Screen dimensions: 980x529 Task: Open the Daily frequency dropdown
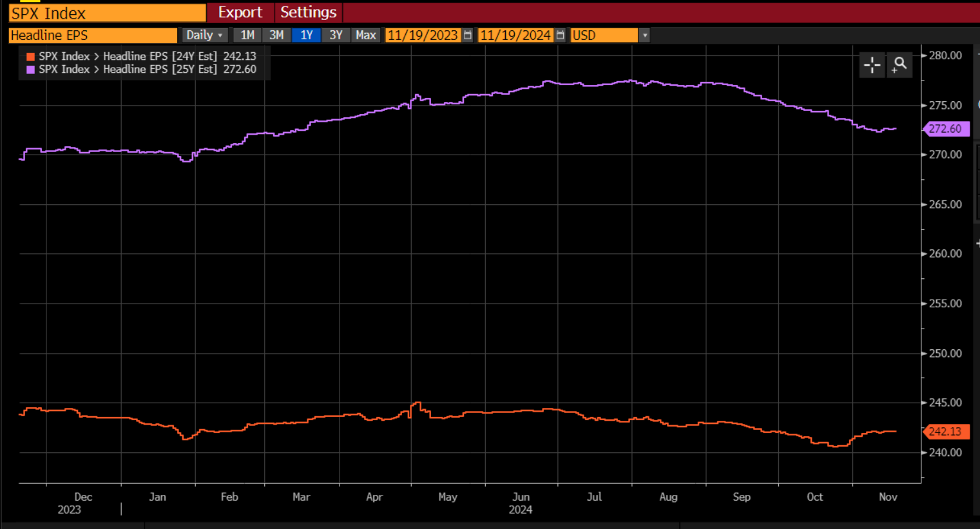(204, 35)
